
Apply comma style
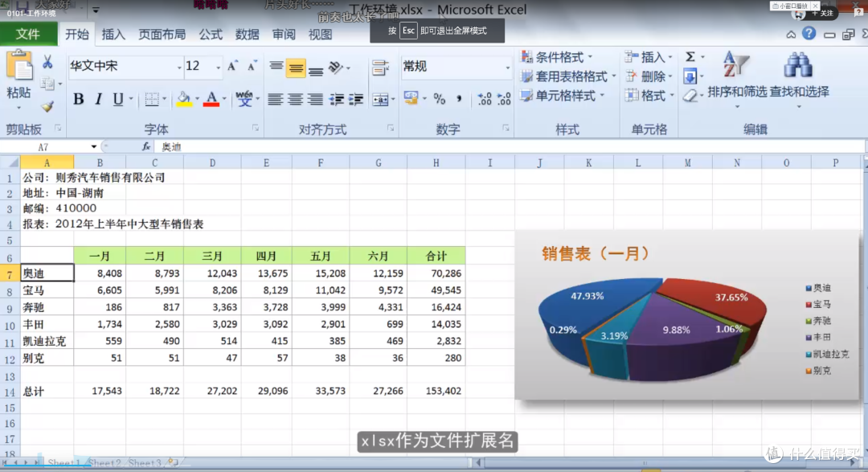point(459,99)
